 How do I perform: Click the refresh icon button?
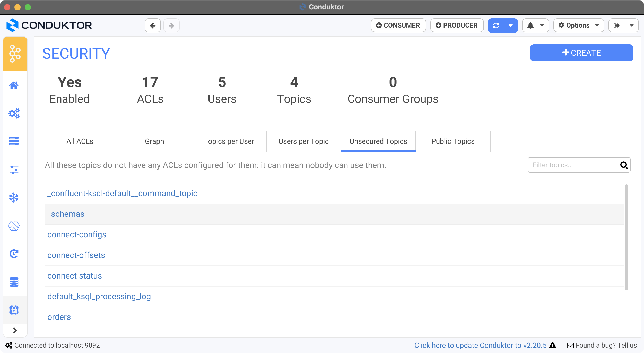click(x=496, y=26)
